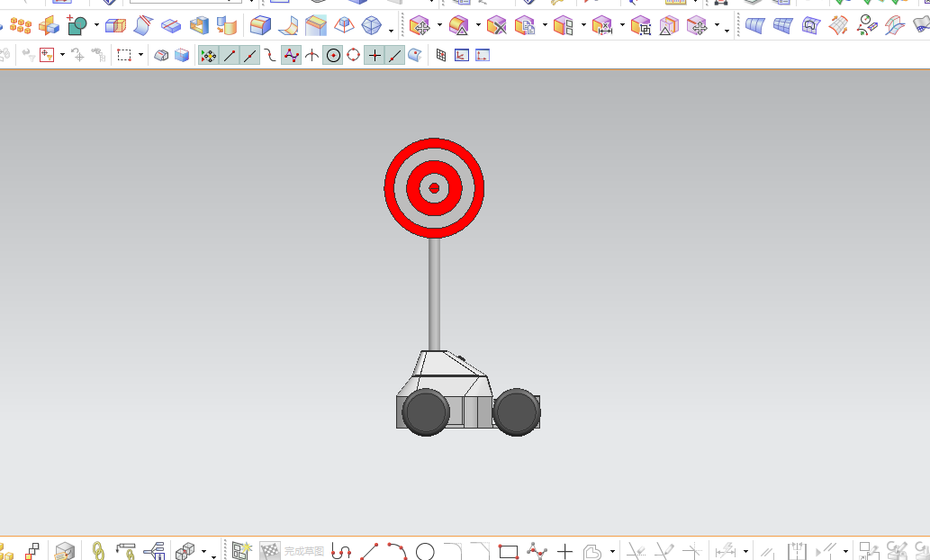The image size is (930, 560).
Task: Toggle the arc center snap
Action: (333, 55)
